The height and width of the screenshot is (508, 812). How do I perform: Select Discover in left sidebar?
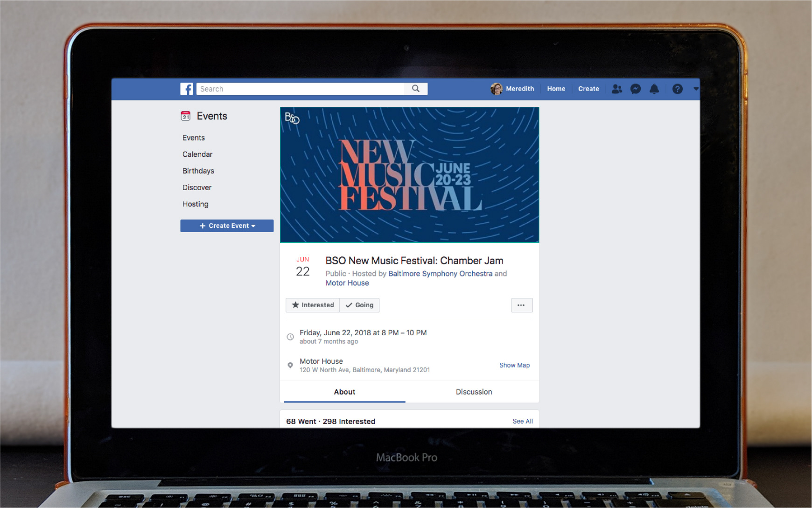point(197,187)
